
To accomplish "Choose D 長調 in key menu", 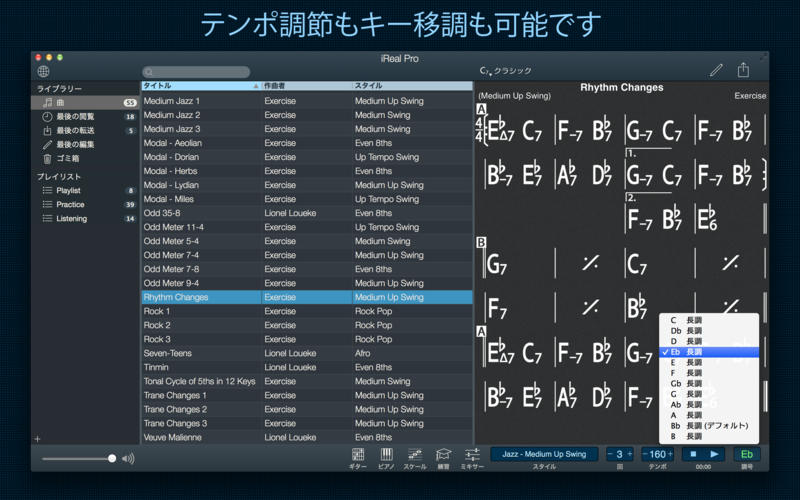I will pos(709,341).
